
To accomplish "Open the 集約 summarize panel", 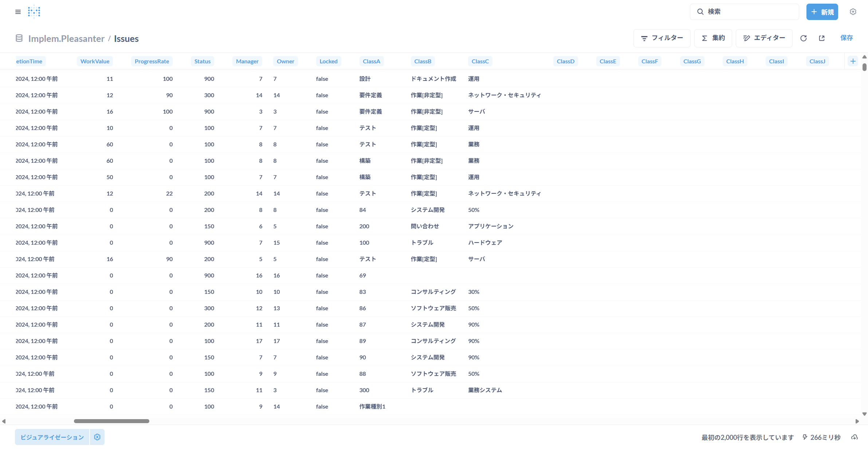I will 713,38.
